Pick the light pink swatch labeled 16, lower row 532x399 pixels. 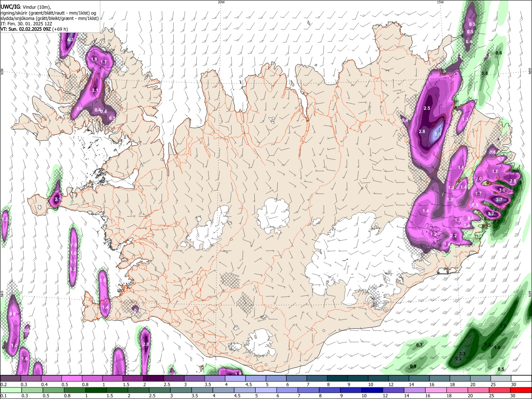click(435, 390)
